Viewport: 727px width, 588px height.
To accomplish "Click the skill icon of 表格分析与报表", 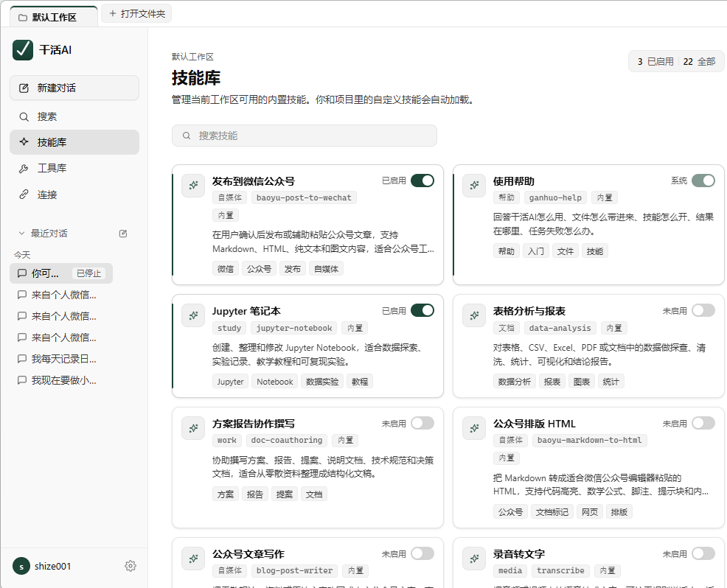I will 474,315.
